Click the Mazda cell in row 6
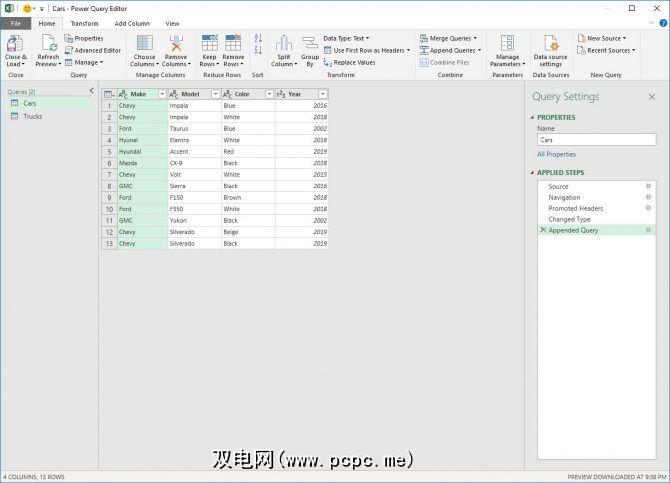 tap(142, 163)
